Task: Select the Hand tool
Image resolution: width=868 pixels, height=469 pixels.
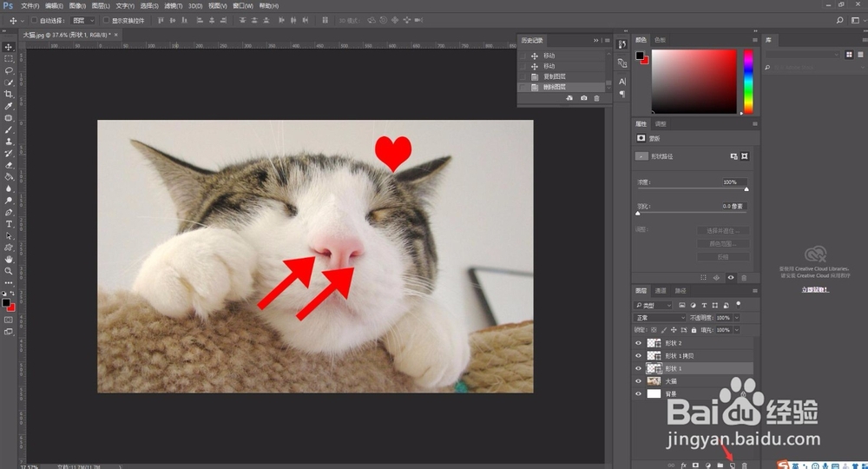Action: tap(9, 259)
